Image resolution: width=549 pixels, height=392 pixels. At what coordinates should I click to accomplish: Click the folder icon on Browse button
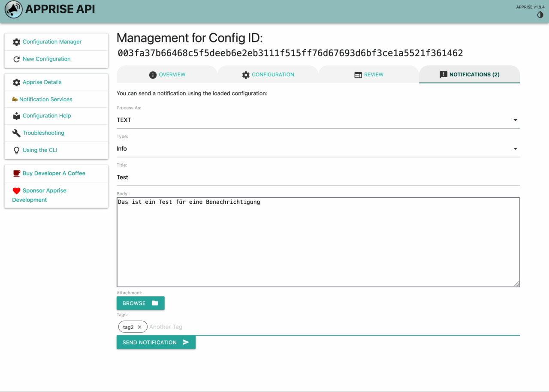pos(155,303)
